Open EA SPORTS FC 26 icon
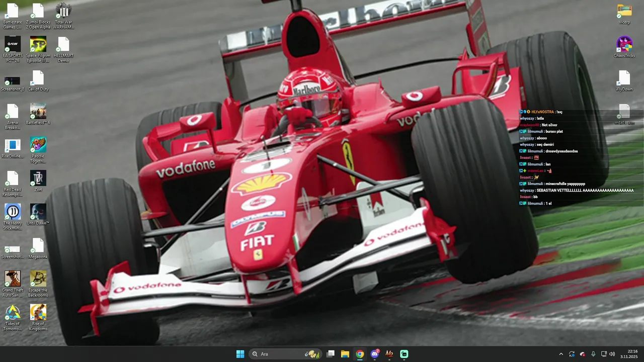644x362 pixels. point(13,50)
